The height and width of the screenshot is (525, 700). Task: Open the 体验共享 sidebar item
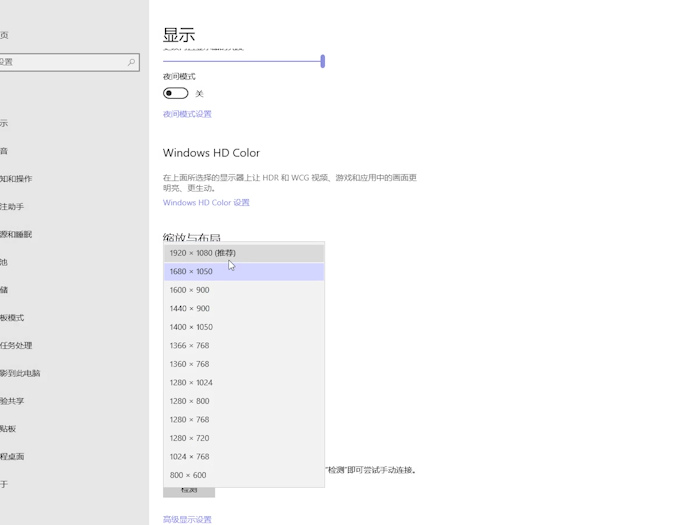coord(12,401)
